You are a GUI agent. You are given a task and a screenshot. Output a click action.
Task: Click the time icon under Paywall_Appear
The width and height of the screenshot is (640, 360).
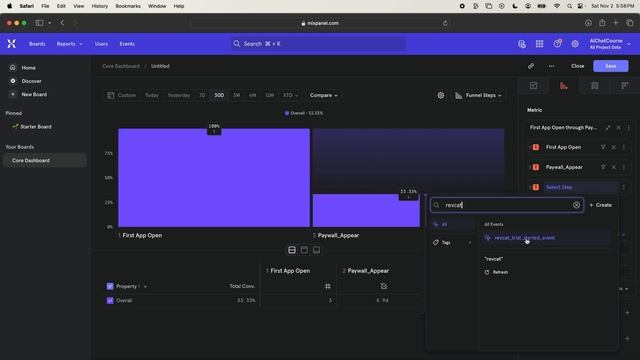384,286
